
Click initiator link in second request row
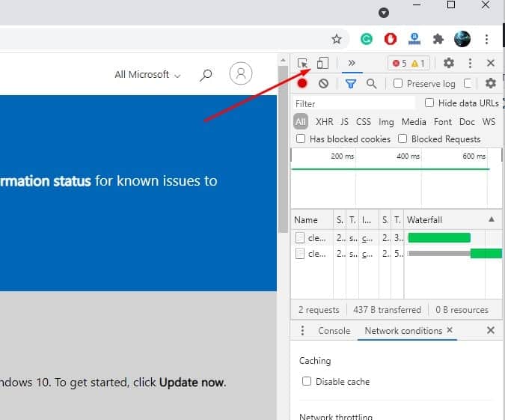pos(367,254)
